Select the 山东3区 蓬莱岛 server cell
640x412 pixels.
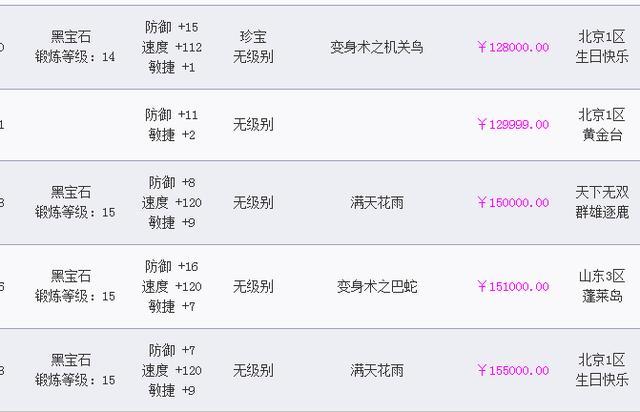602,286
